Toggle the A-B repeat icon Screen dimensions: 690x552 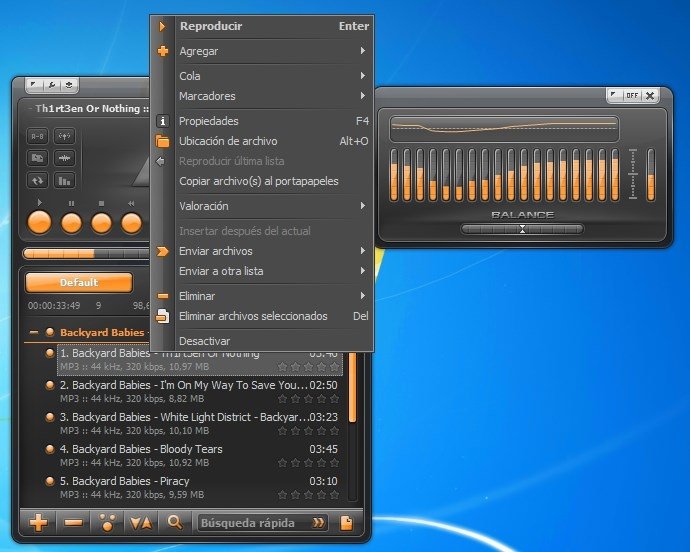(37, 136)
